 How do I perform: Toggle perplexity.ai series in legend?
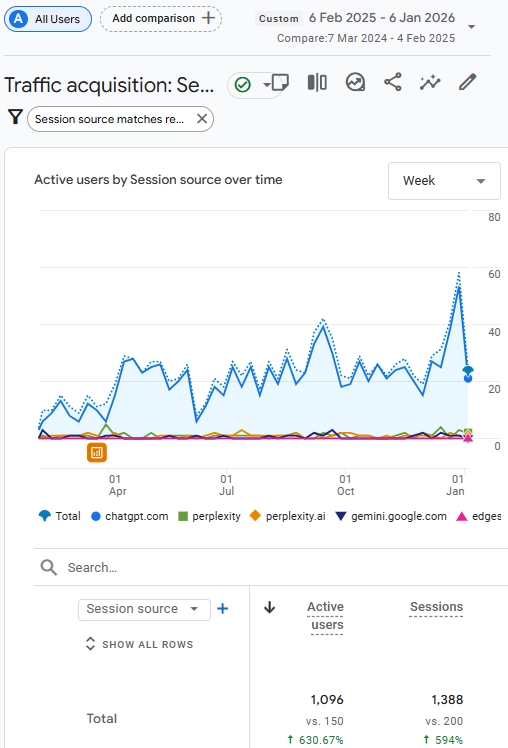(x=288, y=516)
